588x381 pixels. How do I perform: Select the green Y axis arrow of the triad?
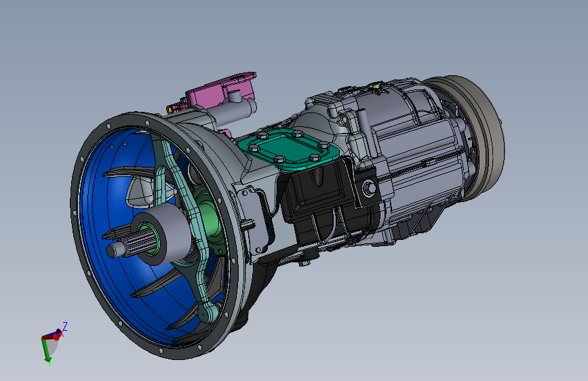[46, 351]
